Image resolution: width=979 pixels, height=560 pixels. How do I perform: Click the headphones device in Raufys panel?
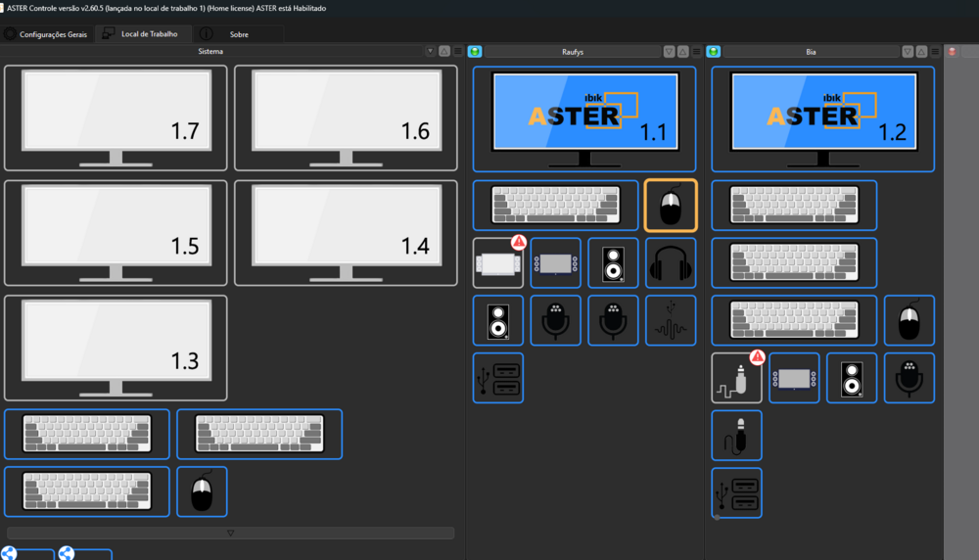671,262
